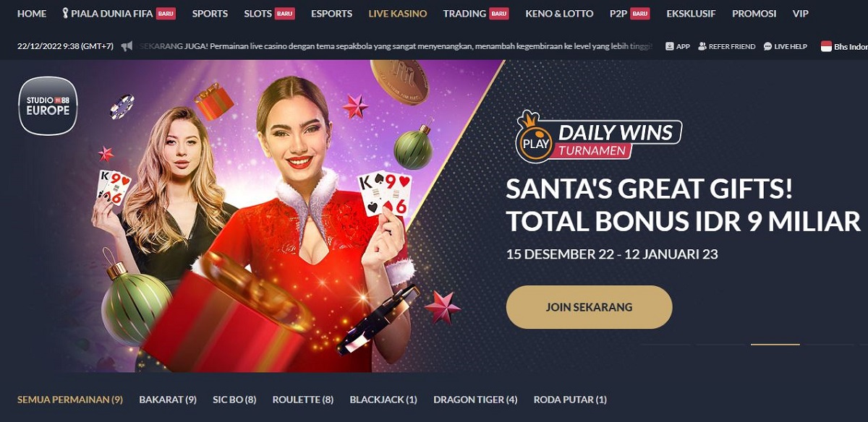
Task: Select the highlighted carousel slide indicator
Action: point(775,345)
